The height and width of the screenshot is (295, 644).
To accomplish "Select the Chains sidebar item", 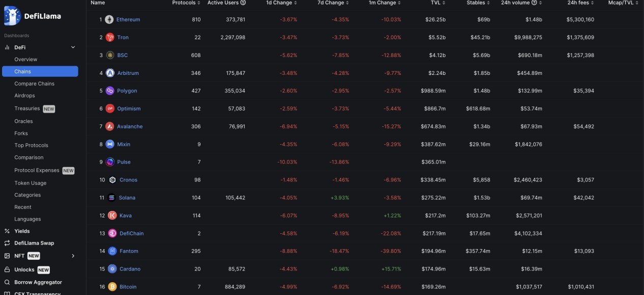I will [40, 71].
